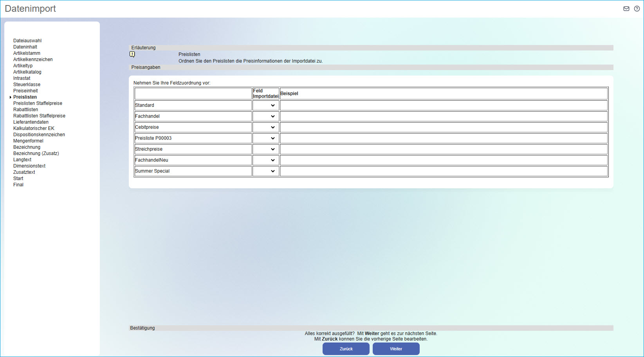Open the import field dropdown for Streichpreise
The image size is (644, 357).
pyautogui.click(x=265, y=149)
